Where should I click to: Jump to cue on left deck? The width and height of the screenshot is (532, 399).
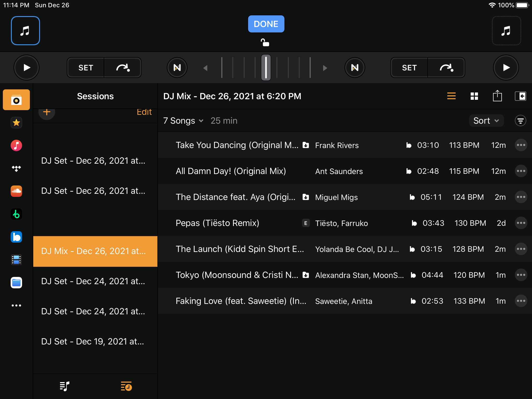pos(123,68)
